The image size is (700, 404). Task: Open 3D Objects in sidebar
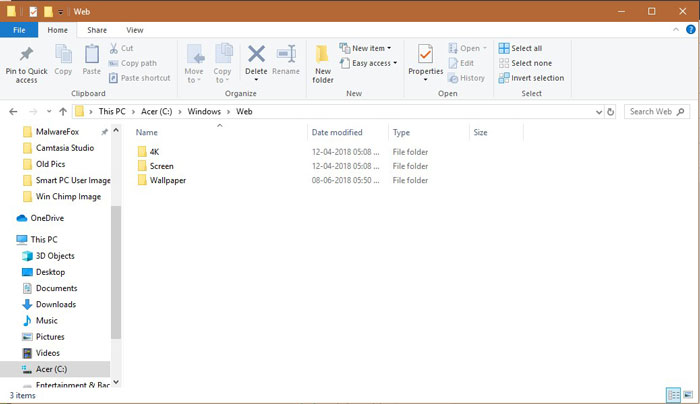pyautogui.click(x=48, y=256)
